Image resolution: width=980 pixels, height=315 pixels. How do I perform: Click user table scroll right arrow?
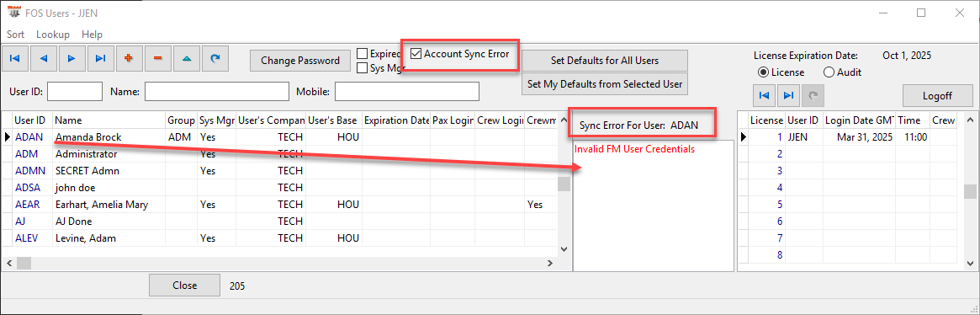[x=550, y=264]
